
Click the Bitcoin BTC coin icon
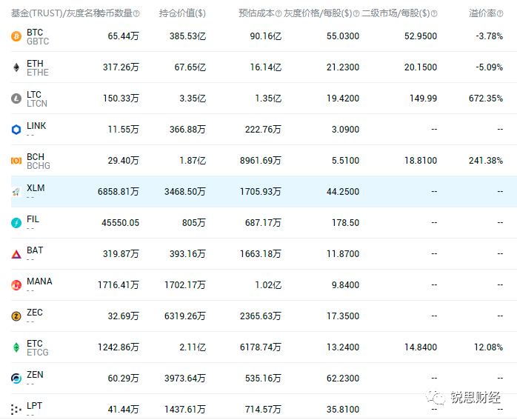pos(16,36)
